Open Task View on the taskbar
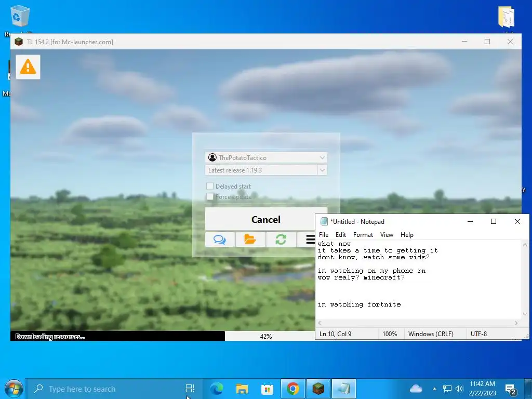The image size is (532, 399). pyautogui.click(x=190, y=389)
